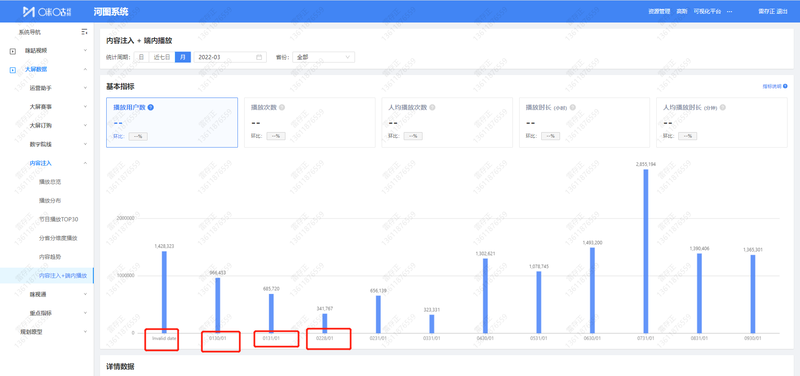Expand the 大屏订购 submenu
This screenshot has height=376, width=800.
tap(85, 126)
